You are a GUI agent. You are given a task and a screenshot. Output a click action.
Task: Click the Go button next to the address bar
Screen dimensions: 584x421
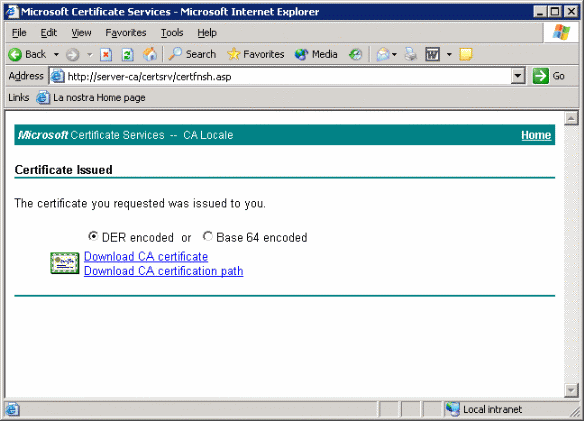549,76
